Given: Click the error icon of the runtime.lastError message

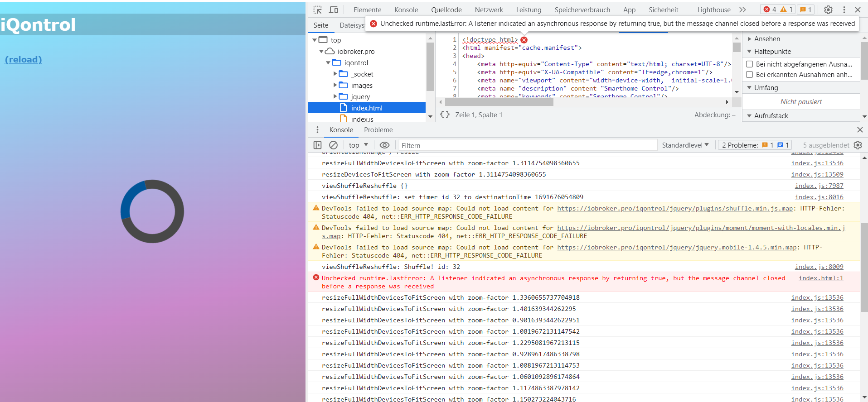Looking at the screenshot, I should (316, 278).
